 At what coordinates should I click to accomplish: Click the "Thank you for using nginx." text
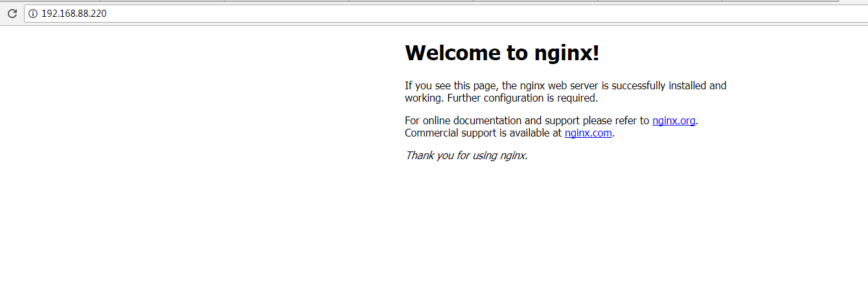466,155
